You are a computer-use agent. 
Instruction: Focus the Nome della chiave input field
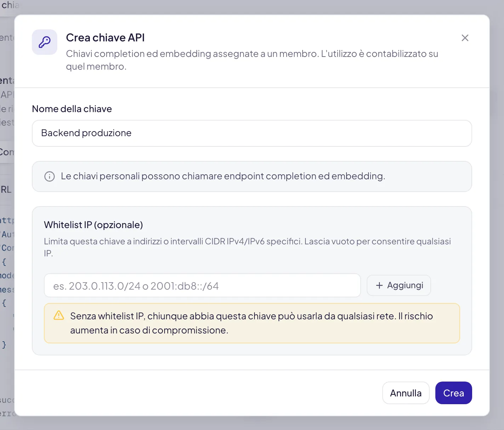(x=252, y=133)
